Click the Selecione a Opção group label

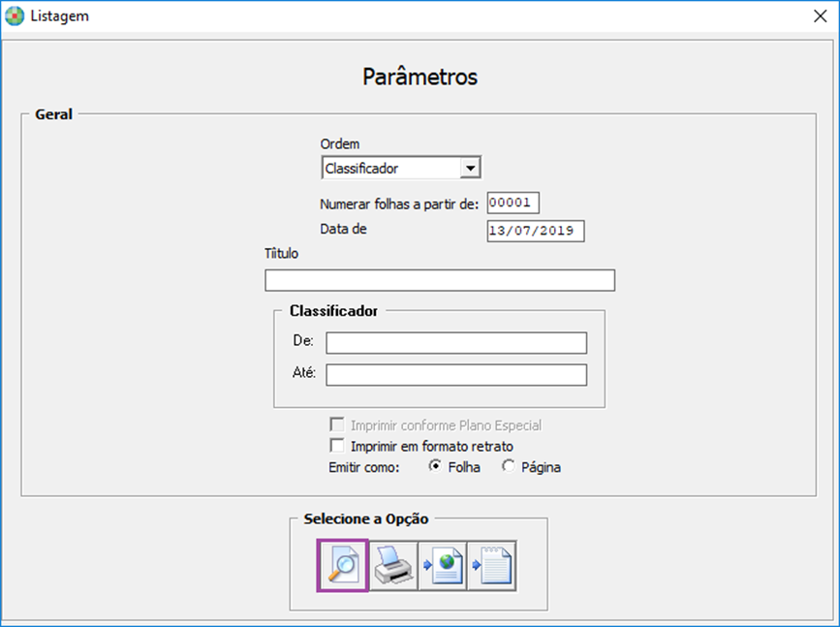coord(366,518)
